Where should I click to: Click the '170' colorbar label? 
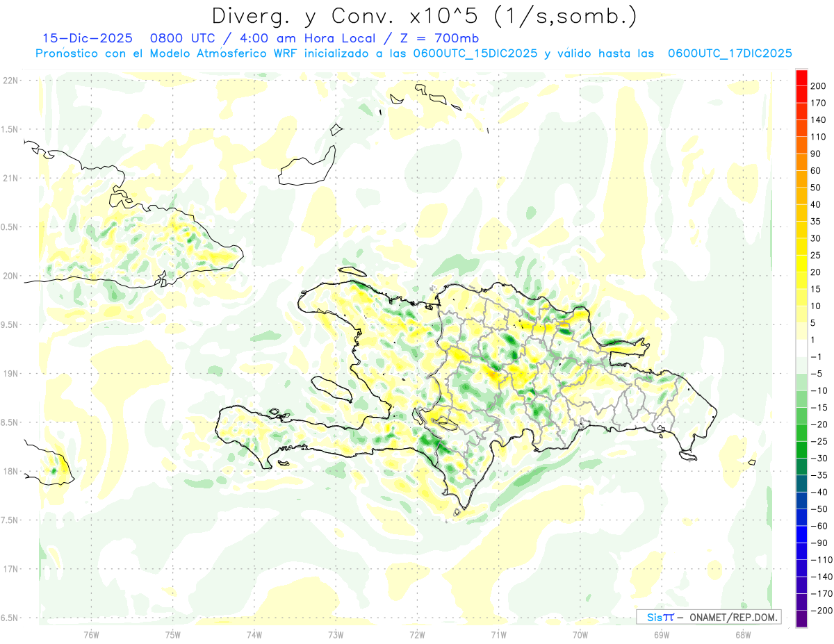click(x=817, y=103)
